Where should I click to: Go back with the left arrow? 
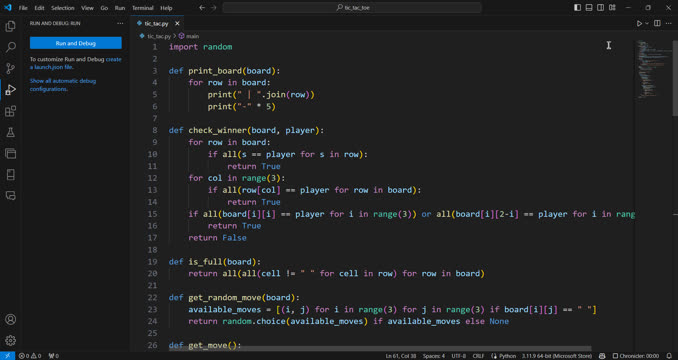point(202,8)
